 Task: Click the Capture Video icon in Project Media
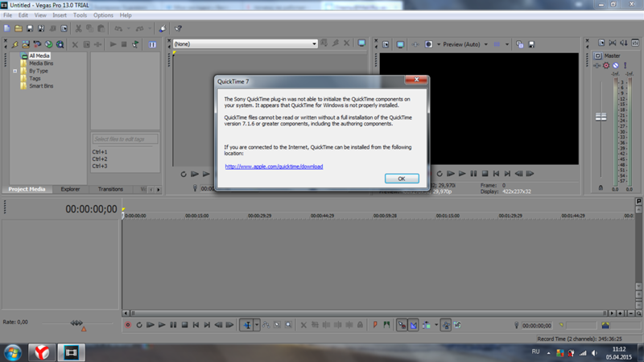(26, 44)
